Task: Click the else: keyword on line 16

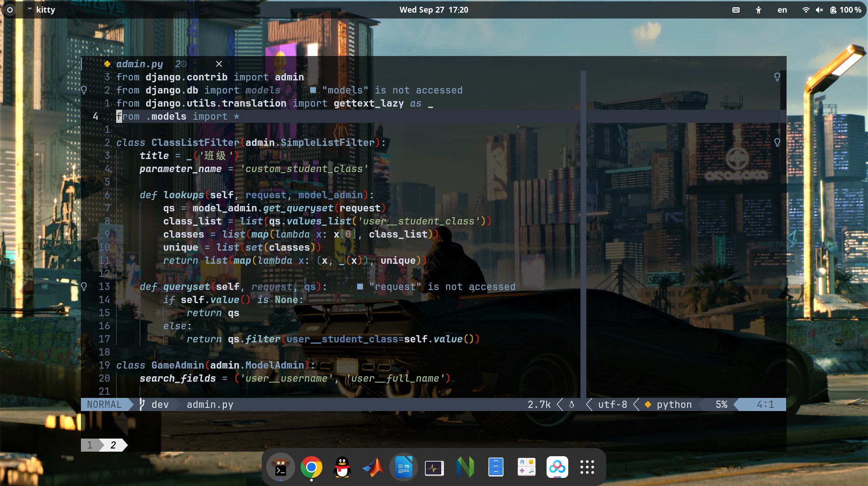Action: tap(177, 326)
